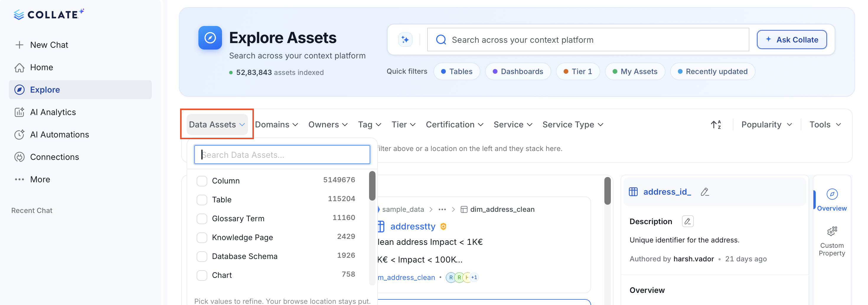The width and height of the screenshot is (868, 305).
Task: Click the More ellipsis icon
Action: point(19,179)
